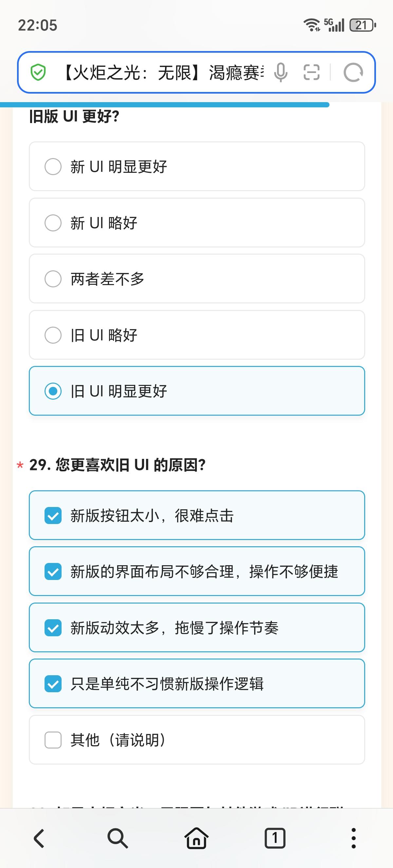Tap the microphone voice search icon
393x868 pixels.
point(280,72)
